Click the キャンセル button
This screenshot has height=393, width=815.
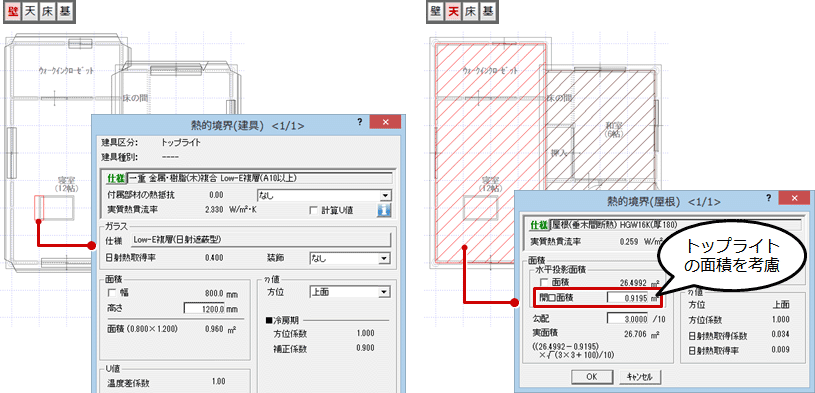pos(640,376)
